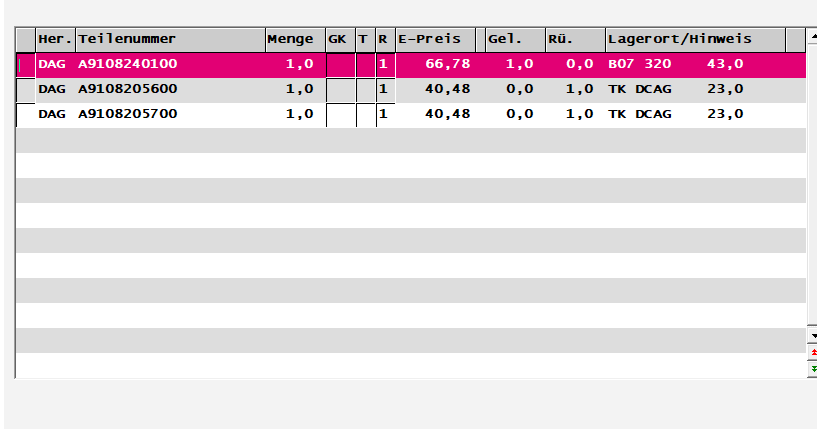This screenshot has width=817, height=429.
Task: Click the E-Preis column header
Action: pos(434,39)
